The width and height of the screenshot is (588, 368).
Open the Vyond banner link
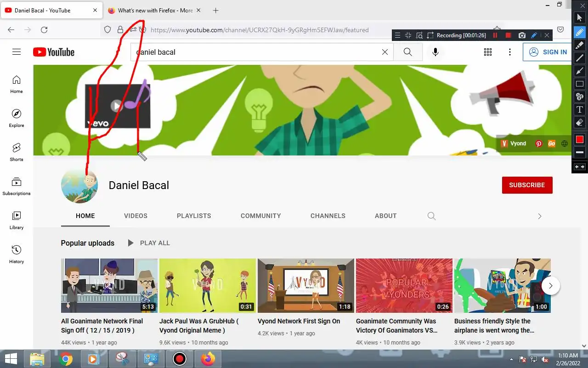click(x=514, y=144)
